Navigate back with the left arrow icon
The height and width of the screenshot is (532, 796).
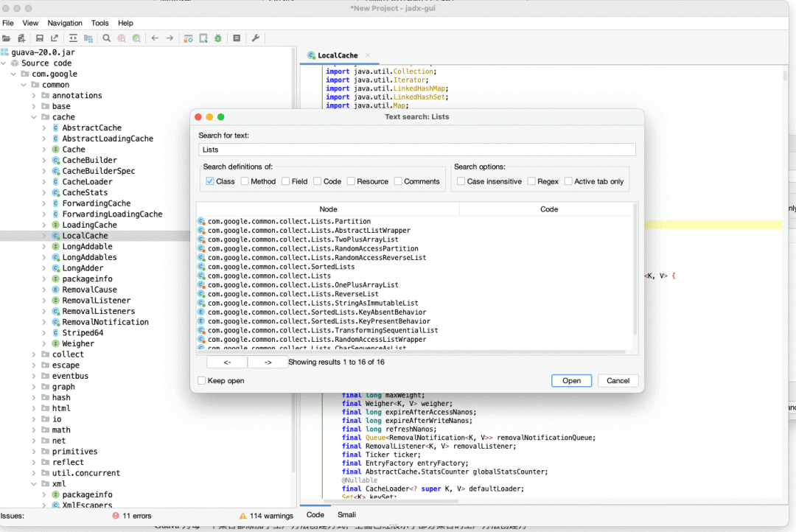155,38
